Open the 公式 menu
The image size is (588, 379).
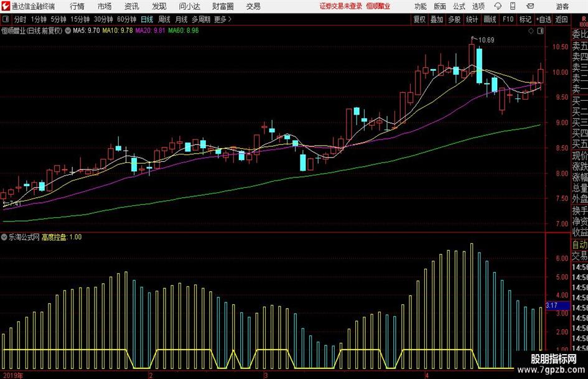click(459, 6)
